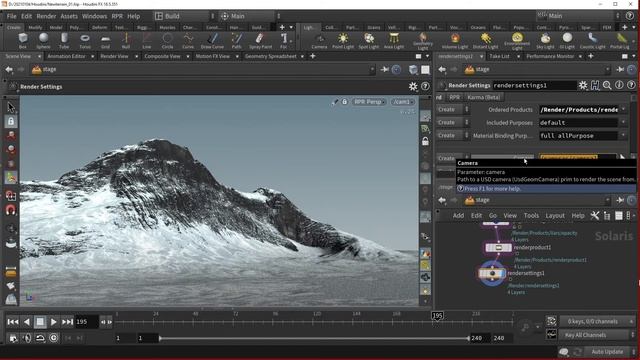The width and height of the screenshot is (640, 360).
Task: Click the Houdini help H icon in parameters
Action: pos(595,85)
